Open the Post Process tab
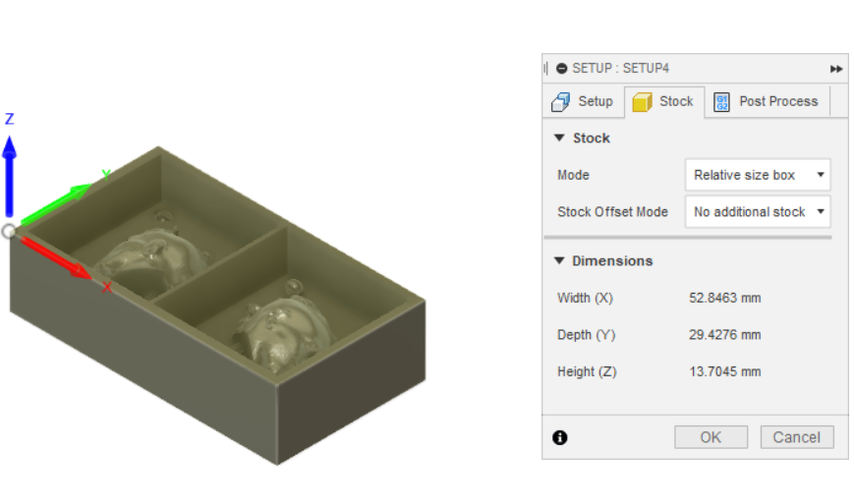The image size is (854, 504). [767, 102]
